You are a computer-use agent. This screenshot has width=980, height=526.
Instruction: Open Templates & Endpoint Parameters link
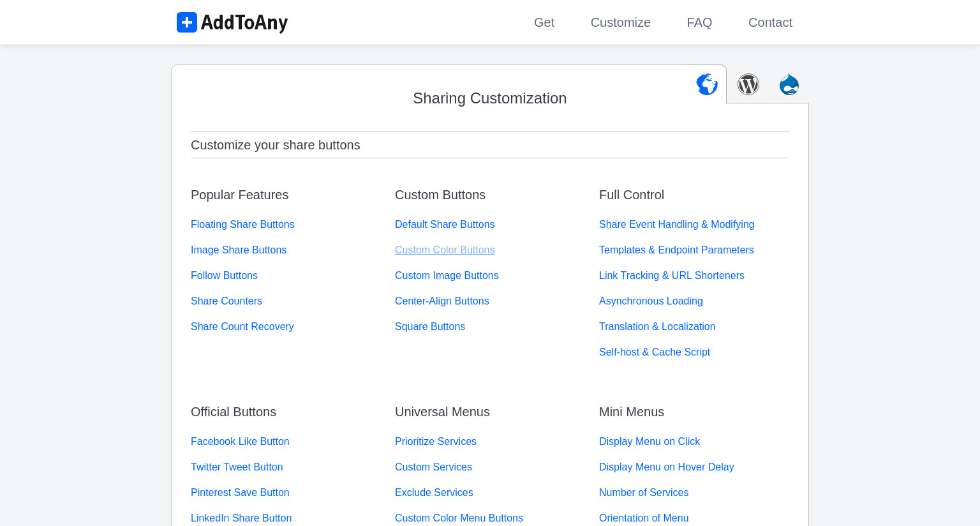(676, 250)
